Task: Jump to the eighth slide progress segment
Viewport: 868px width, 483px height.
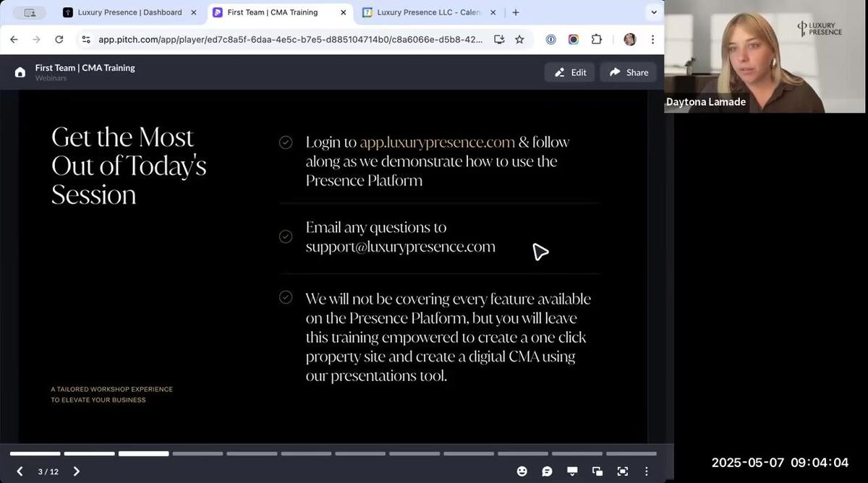Action: (x=415, y=454)
